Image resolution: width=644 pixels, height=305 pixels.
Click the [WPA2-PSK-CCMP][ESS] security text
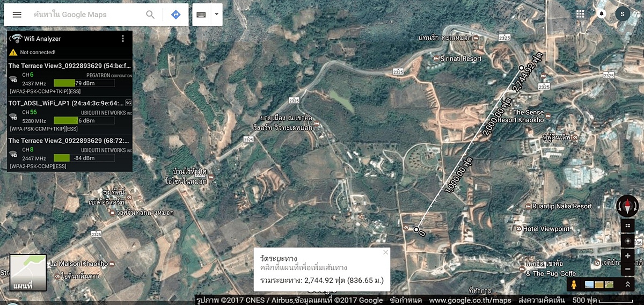38,166
